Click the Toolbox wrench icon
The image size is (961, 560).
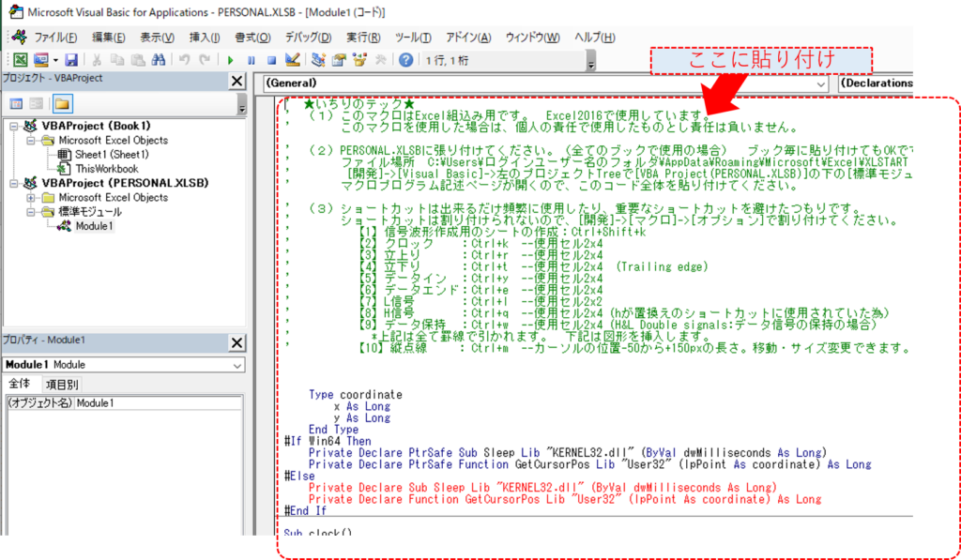tap(380, 59)
